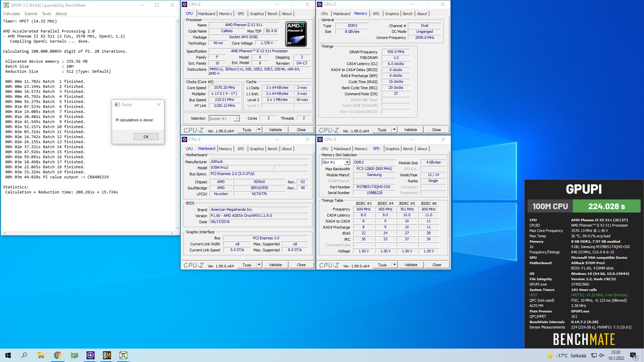Click Validate in CPU window
This screenshot has height=362, width=644.
[x=275, y=130]
